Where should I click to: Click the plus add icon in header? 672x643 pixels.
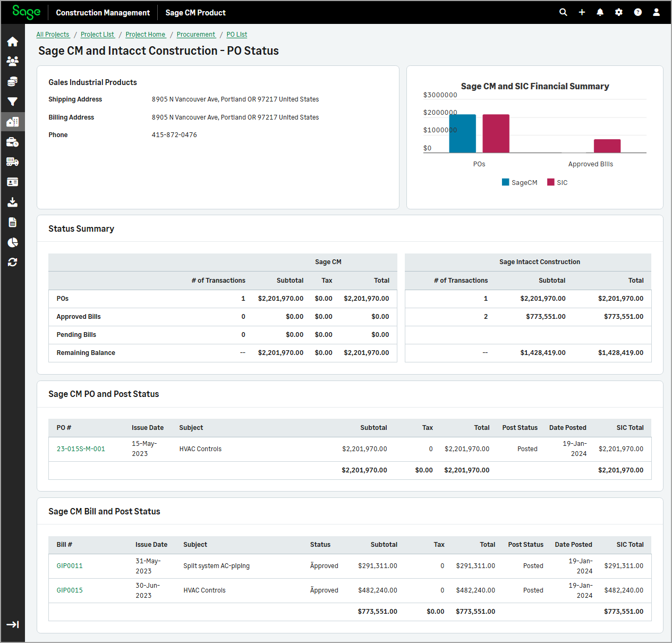(582, 12)
